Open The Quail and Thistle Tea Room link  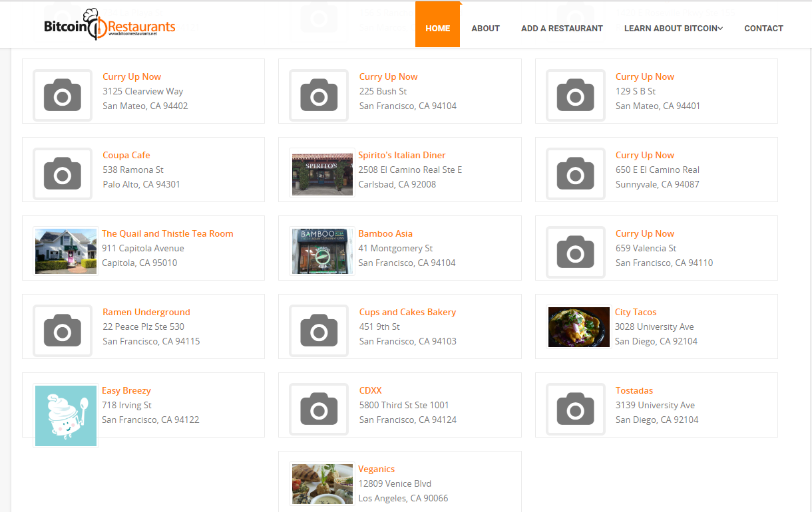coord(168,233)
